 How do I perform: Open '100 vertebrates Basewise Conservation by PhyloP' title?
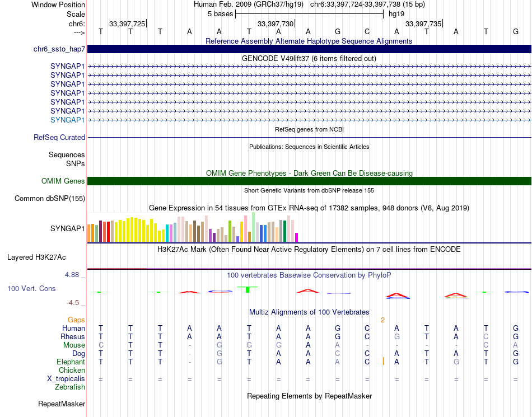tap(309, 275)
